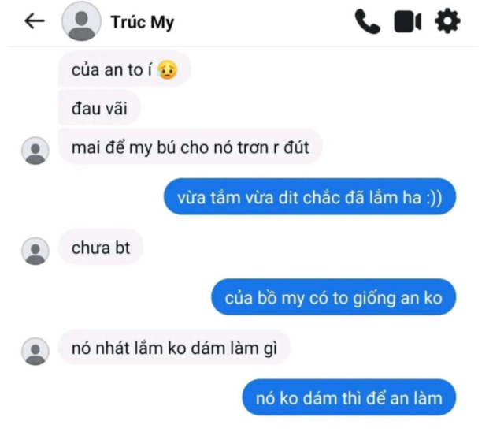Select the 'nó nhát lắm ko dám' message
Viewport: 504px width, 447px height.
coord(174,348)
